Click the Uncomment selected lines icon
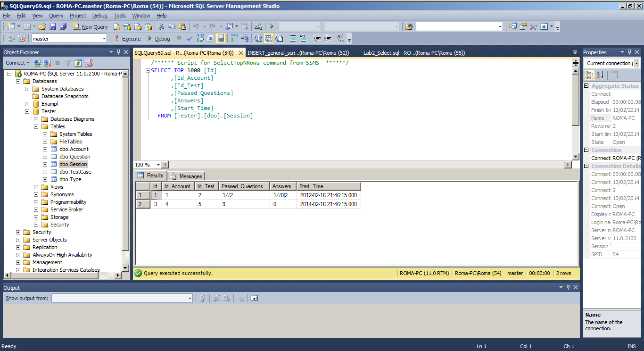The height and width of the screenshot is (351, 644). tap(303, 38)
